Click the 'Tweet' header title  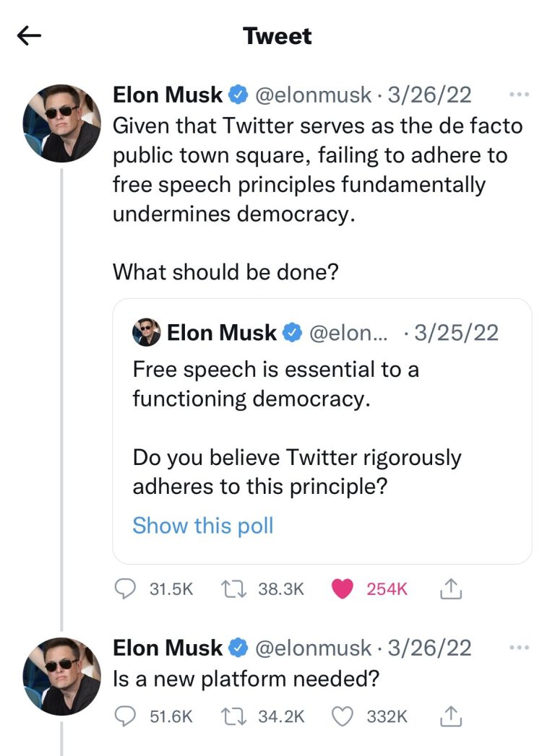coord(277,36)
